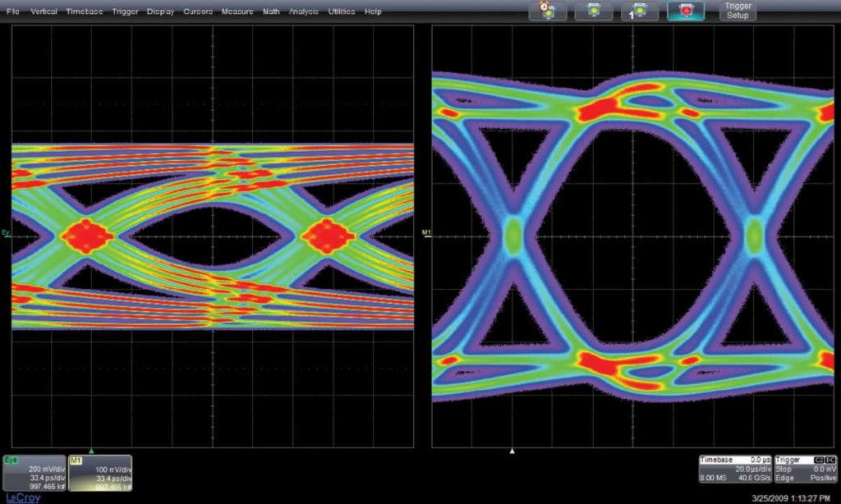Click the Eye trace marker on left axis
This screenshot has width=841, height=504.
click(x=7, y=235)
